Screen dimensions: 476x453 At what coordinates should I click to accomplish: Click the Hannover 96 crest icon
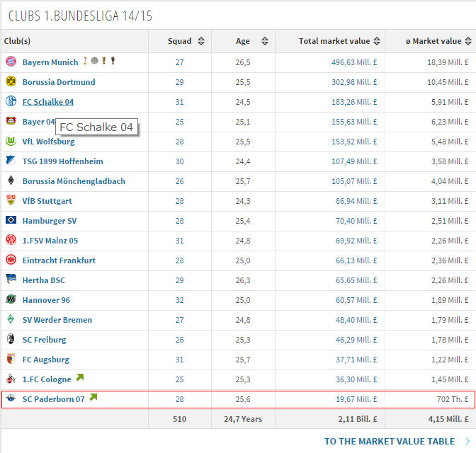click(x=11, y=300)
